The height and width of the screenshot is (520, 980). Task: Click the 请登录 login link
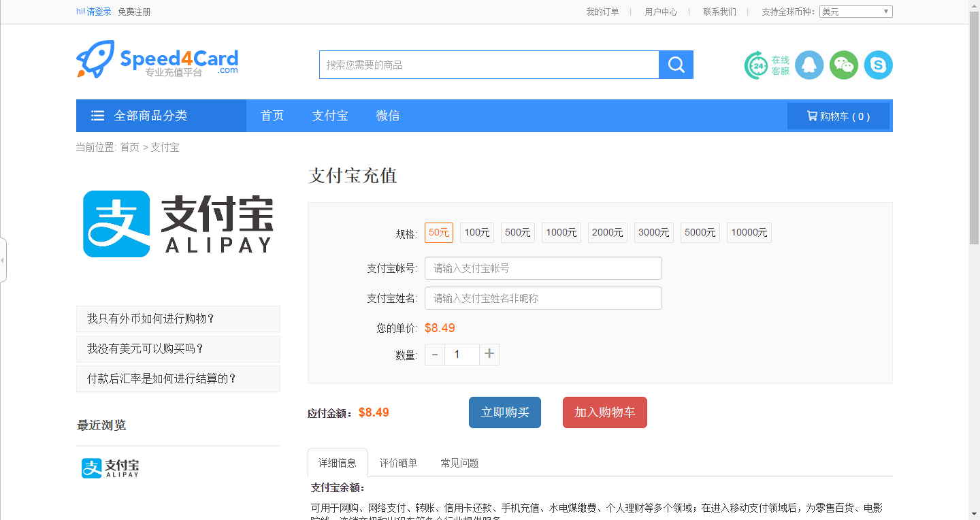[99, 12]
